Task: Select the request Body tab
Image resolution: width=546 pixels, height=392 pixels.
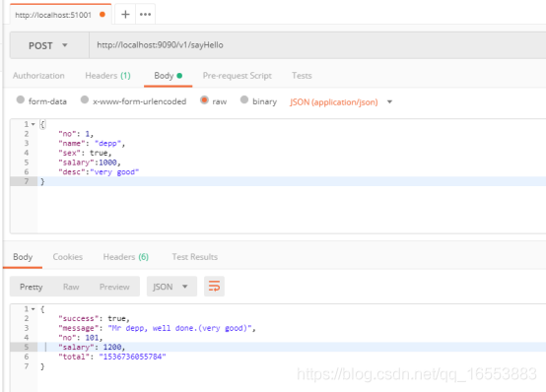Action: pos(169,76)
